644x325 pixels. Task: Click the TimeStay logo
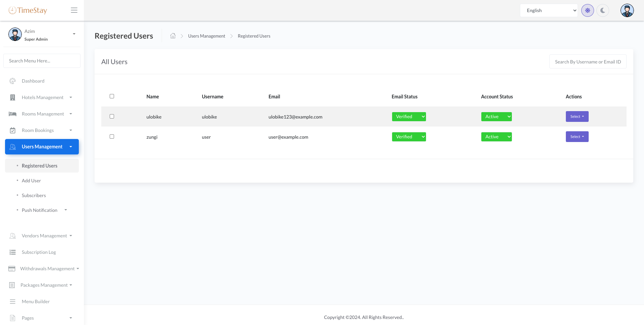click(x=28, y=10)
